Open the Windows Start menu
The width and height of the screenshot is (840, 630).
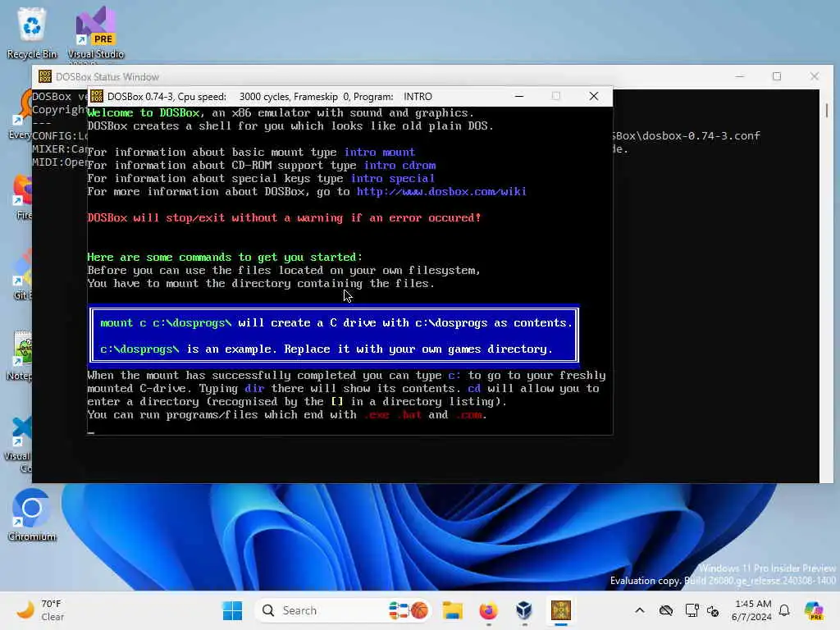click(x=232, y=610)
